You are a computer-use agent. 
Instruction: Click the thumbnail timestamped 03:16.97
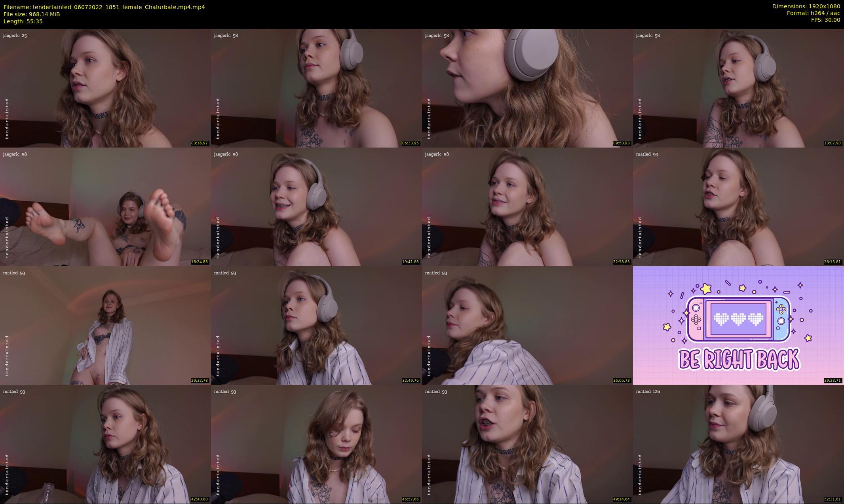(105, 88)
